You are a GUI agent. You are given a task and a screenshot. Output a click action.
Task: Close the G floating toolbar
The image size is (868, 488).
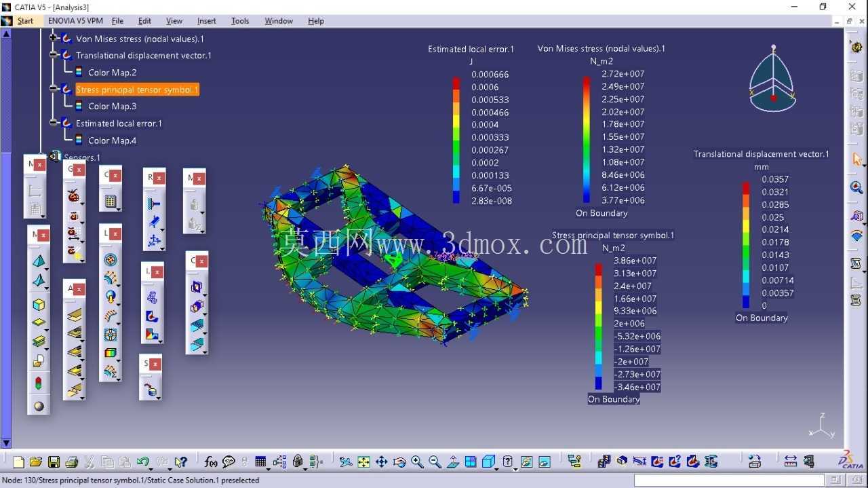pyautogui.click(x=79, y=170)
